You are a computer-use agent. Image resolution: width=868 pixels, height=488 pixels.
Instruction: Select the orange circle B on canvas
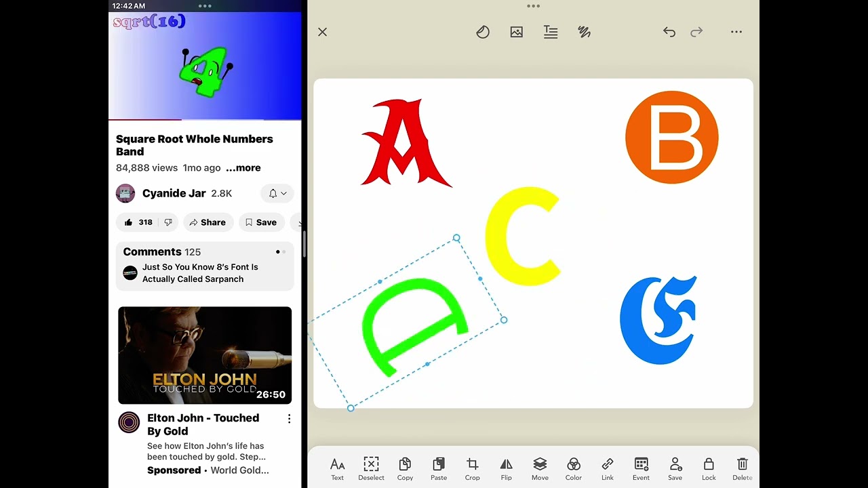(x=671, y=138)
